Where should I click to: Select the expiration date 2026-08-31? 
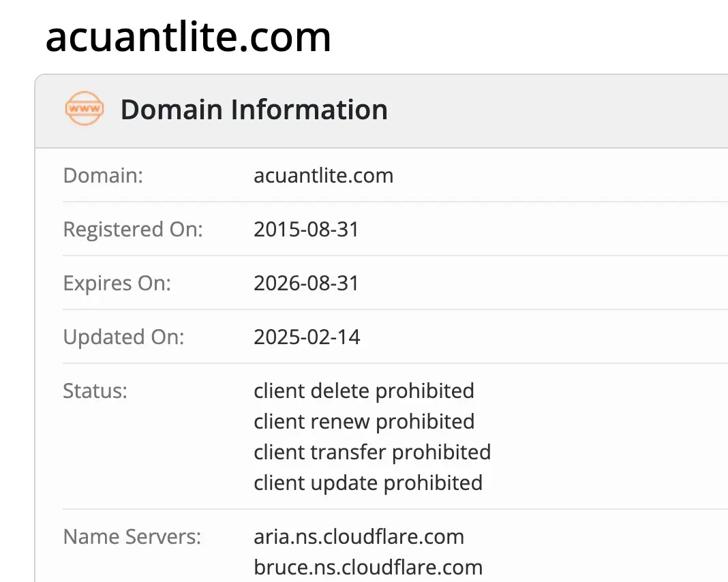click(306, 284)
